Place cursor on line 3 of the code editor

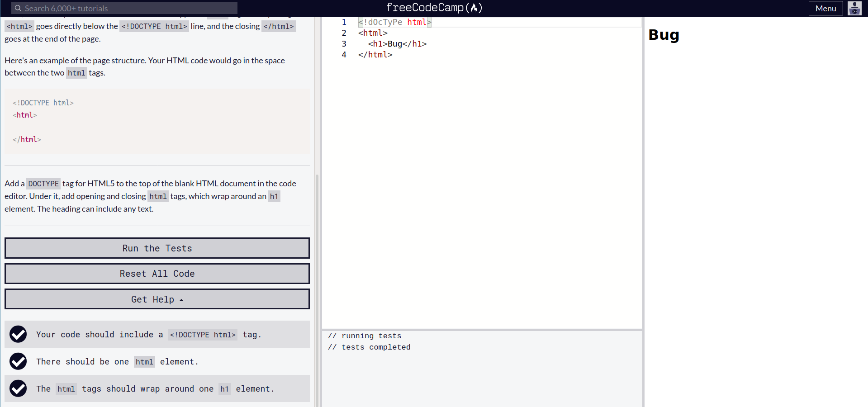[398, 43]
